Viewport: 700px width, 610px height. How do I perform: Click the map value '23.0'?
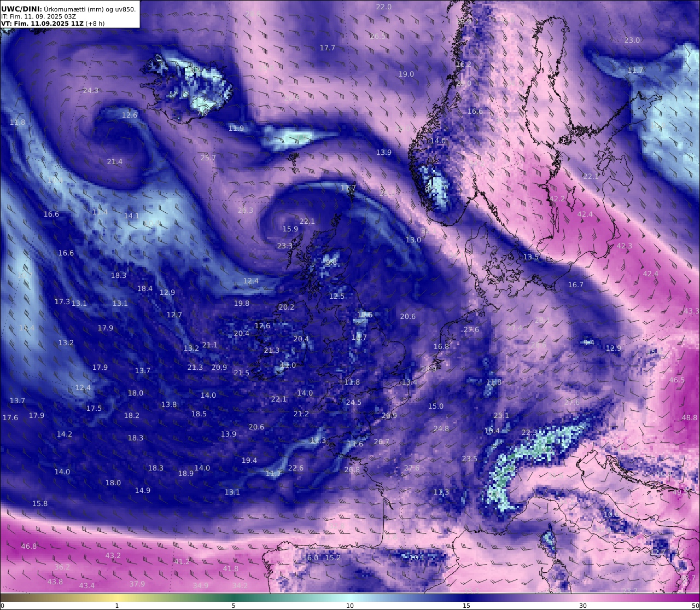click(x=632, y=40)
